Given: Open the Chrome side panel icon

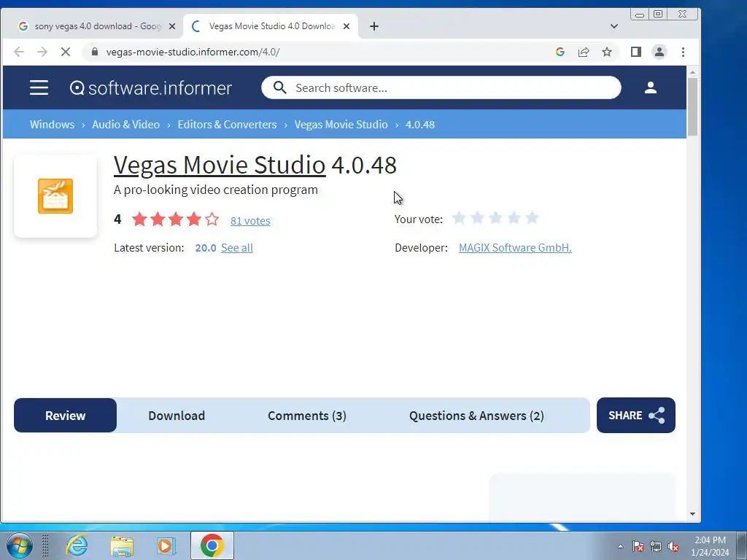Looking at the screenshot, I should pyautogui.click(x=636, y=52).
